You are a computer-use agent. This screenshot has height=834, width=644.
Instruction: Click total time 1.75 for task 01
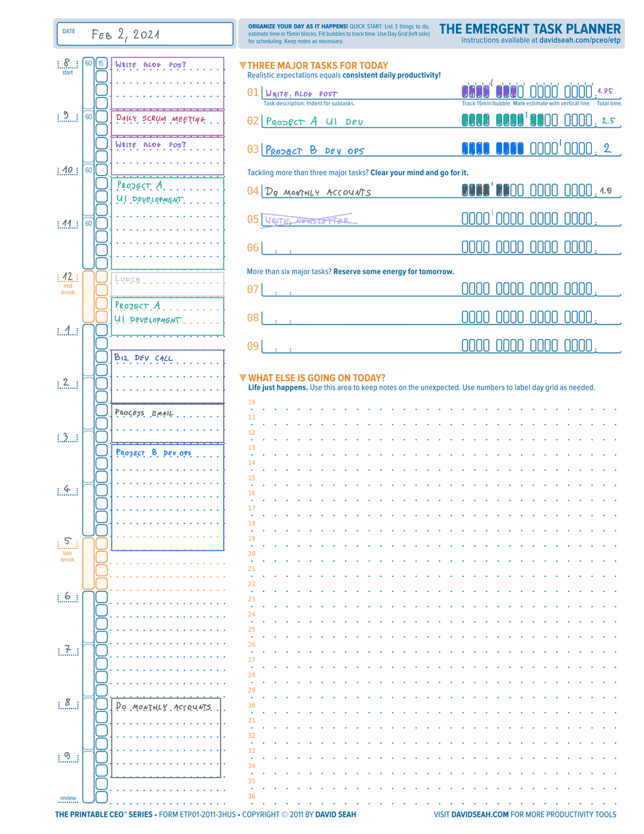point(605,91)
